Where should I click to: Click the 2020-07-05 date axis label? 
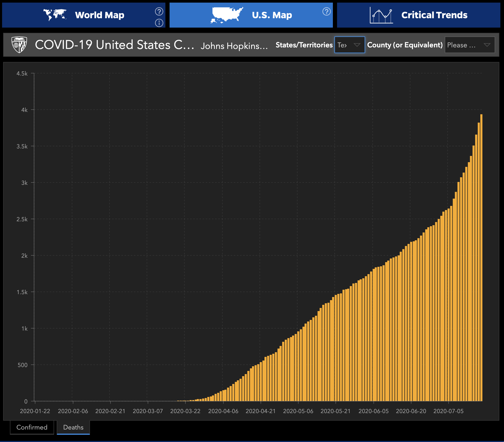448,411
